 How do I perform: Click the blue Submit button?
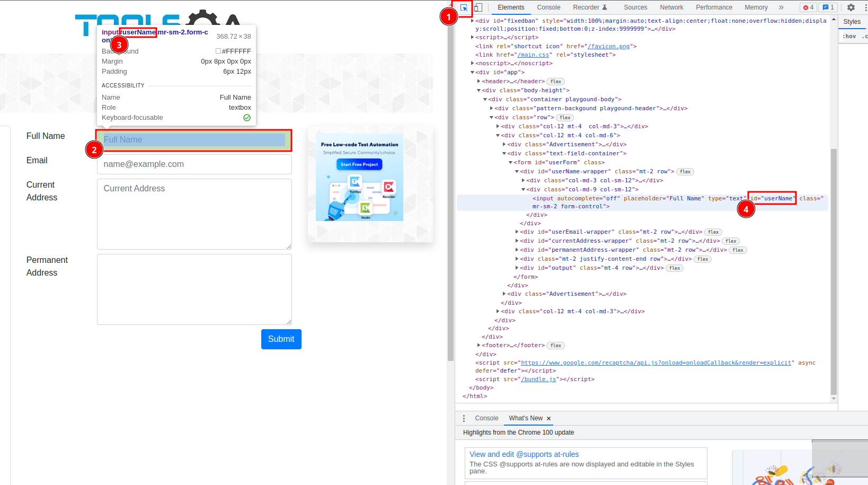(281, 339)
